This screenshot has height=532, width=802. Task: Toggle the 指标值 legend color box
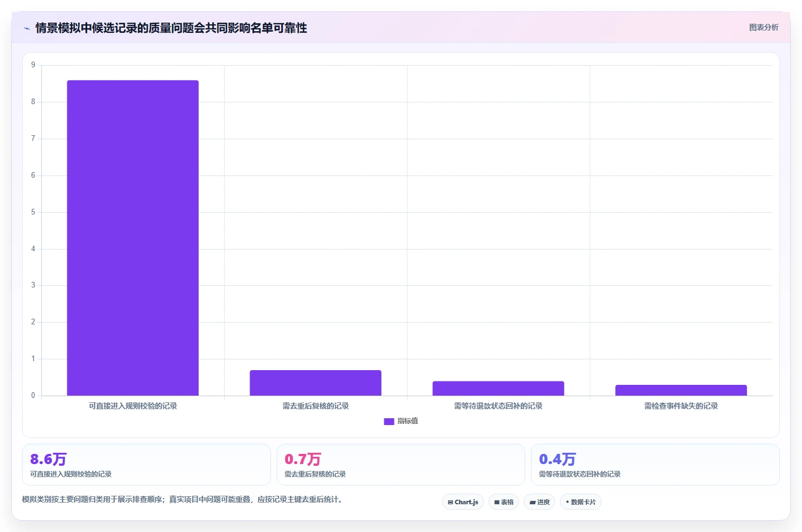(x=389, y=421)
